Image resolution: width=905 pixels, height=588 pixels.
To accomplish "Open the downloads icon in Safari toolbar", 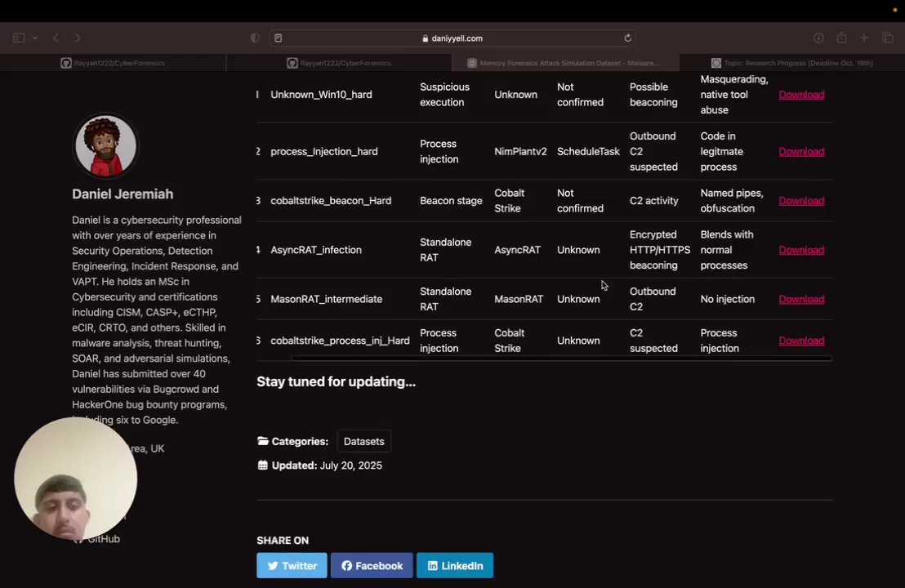I will pyautogui.click(x=818, y=38).
